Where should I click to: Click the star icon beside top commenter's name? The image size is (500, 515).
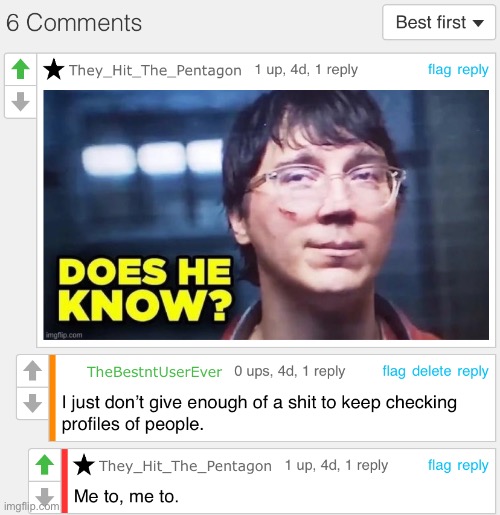pyautogui.click(x=54, y=69)
